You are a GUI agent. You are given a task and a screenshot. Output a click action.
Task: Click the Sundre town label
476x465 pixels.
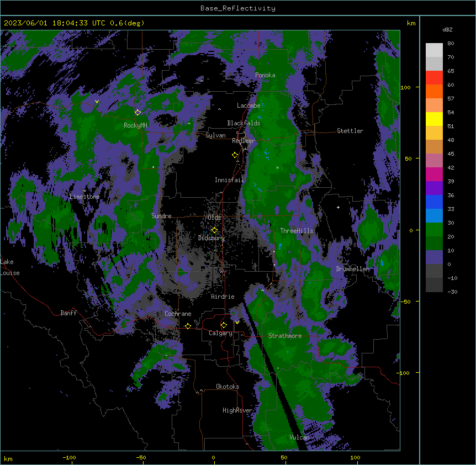[161, 216]
